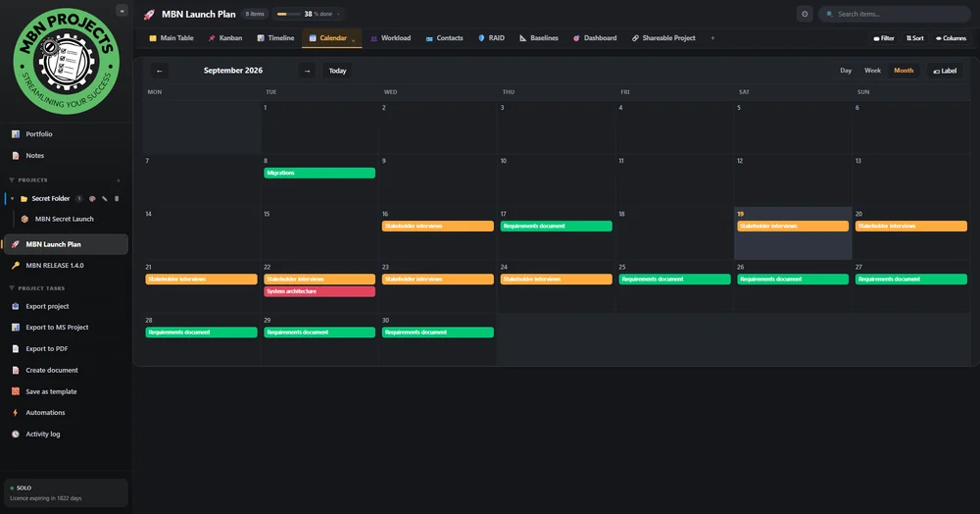Switch to the Timeline tab

point(275,38)
